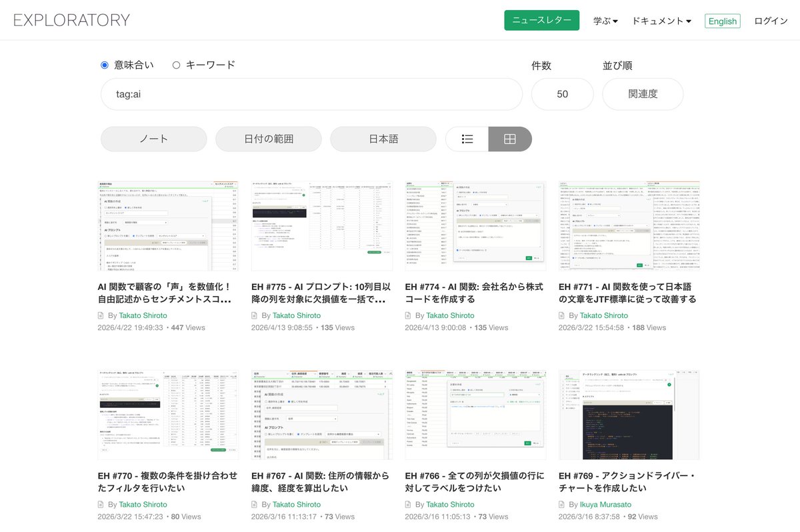The image size is (800, 532).
Task: Open thumbnail for センチメントスコア article
Action: (168, 225)
